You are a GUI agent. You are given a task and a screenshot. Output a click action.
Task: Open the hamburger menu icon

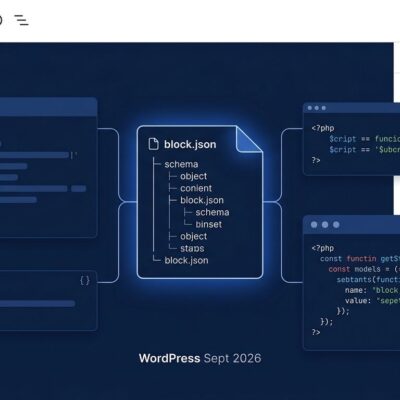point(21,20)
